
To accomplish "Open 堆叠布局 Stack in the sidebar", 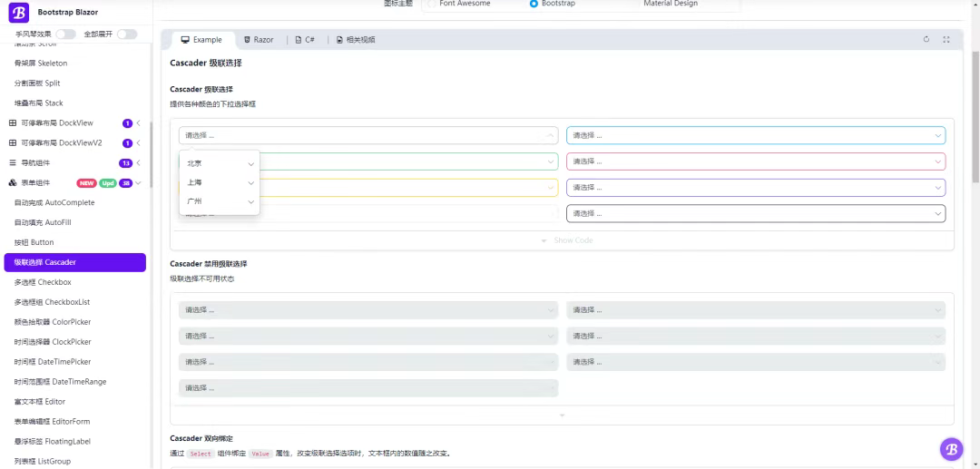I will [x=38, y=103].
